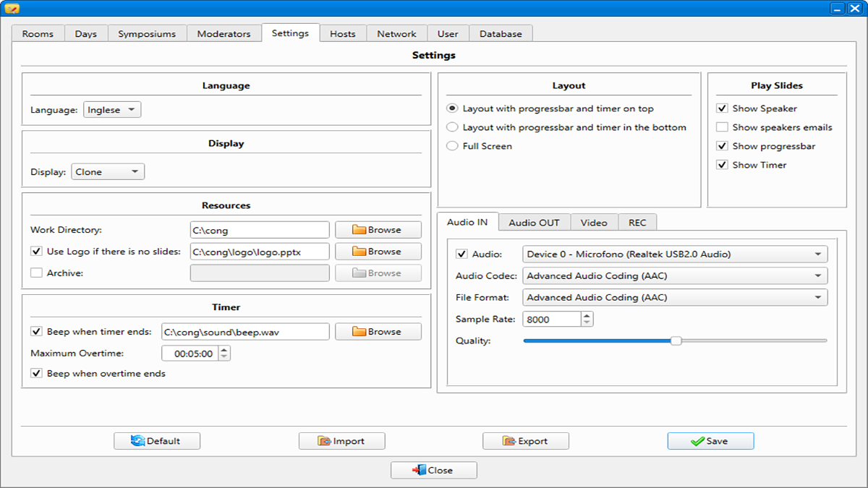The width and height of the screenshot is (868, 488).
Task: Toggle Beep when overtime ends checkbox
Action: [x=36, y=374]
